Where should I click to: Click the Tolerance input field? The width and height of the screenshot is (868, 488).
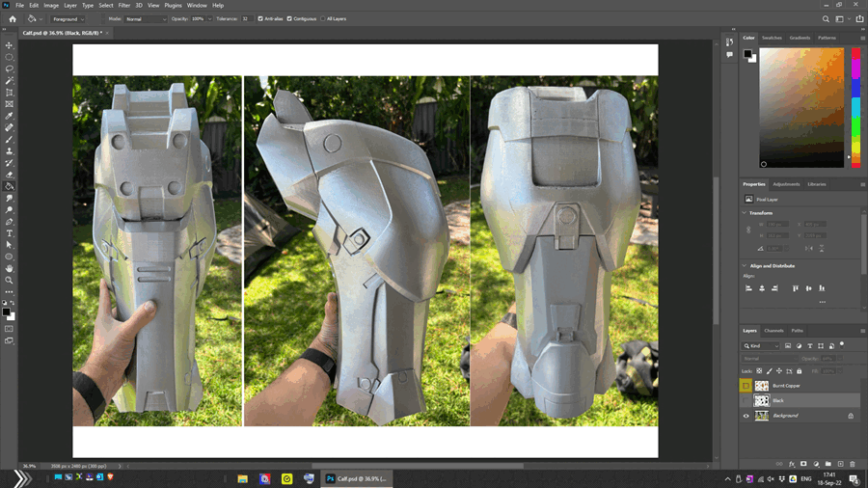tap(246, 18)
